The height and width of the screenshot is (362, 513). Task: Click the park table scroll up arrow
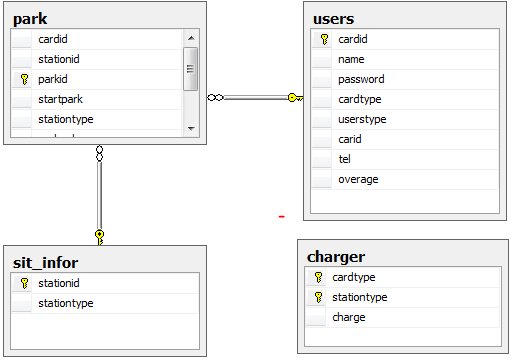click(x=191, y=38)
